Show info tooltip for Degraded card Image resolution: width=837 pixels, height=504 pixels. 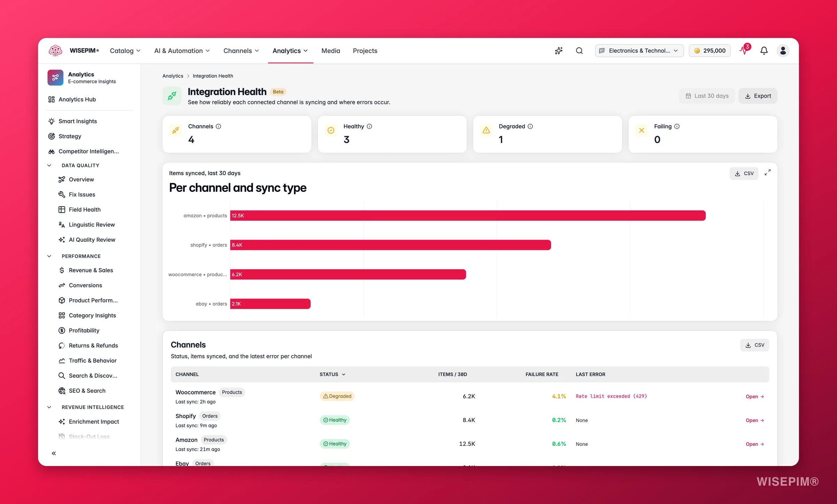[x=530, y=126]
